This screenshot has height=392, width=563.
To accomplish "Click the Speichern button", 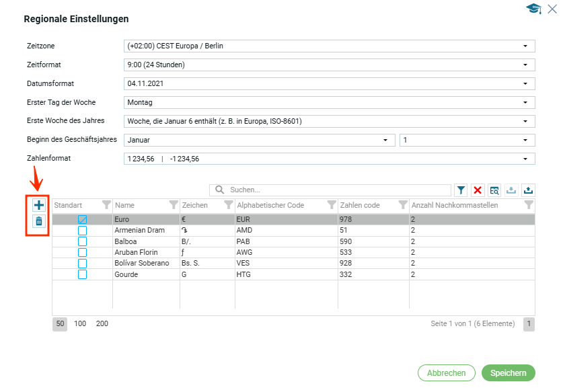I will point(508,373).
